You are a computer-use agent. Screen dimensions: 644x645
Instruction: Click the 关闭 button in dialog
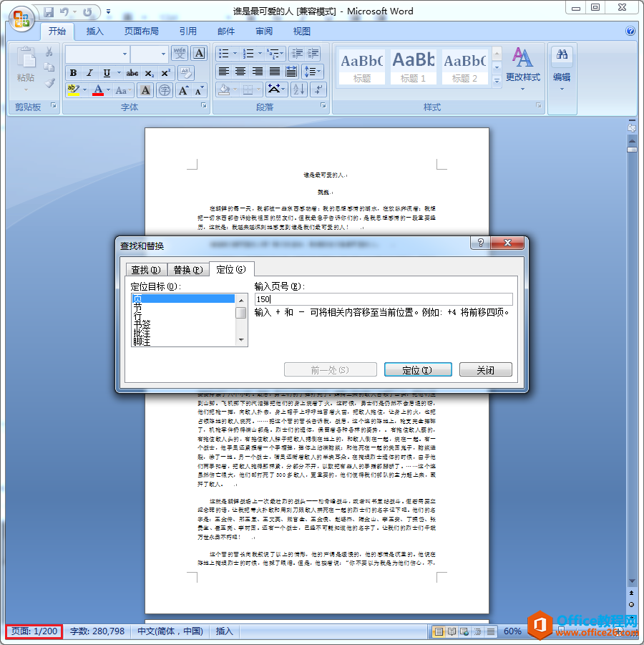pos(486,370)
